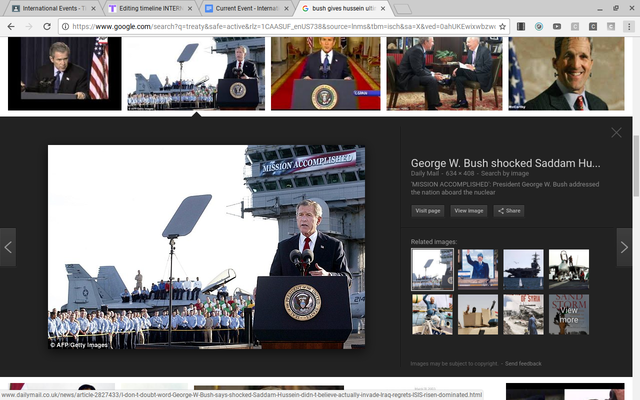
Task: Click the View image button
Action: pos(469,211)
